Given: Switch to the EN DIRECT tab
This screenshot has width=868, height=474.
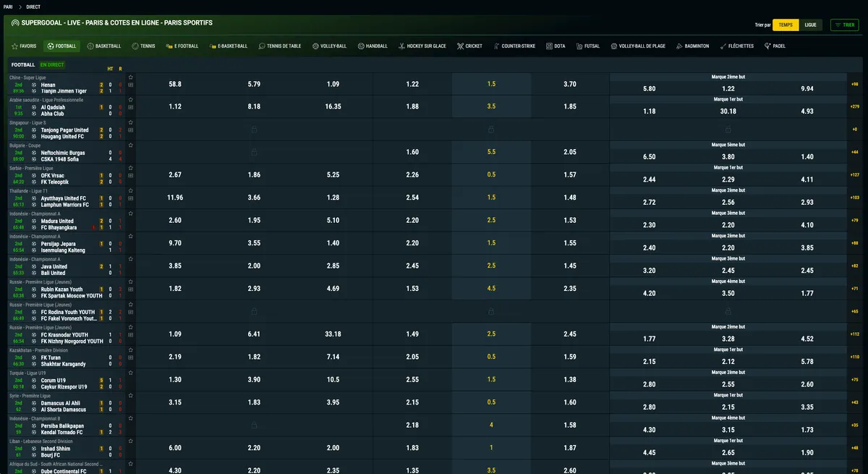Looking at the screenshot, I should [x=51, y=64].
